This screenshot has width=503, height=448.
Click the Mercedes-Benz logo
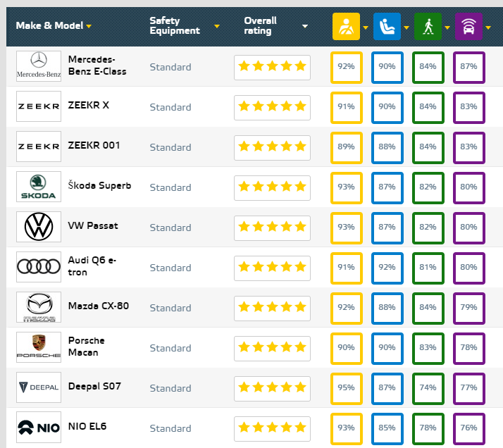[39, 66]
